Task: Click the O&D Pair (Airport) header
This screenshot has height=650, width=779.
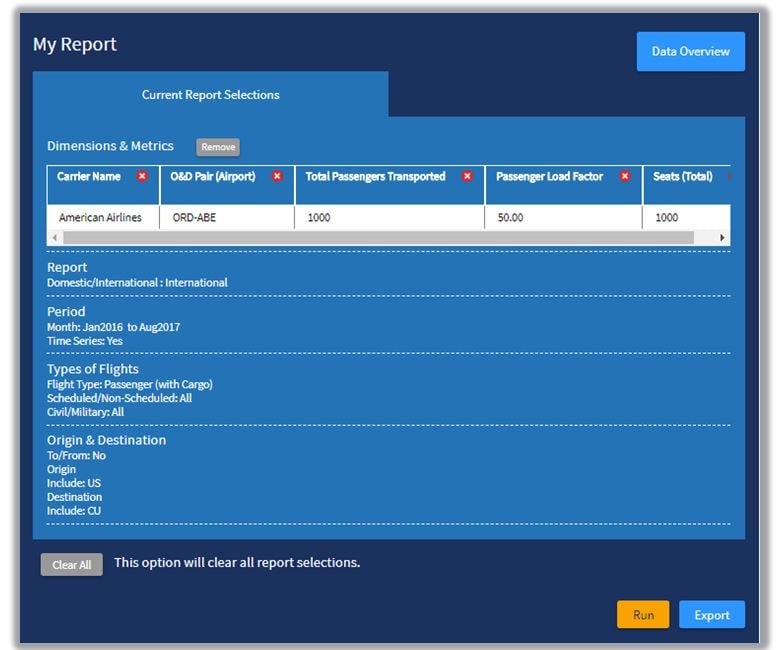Action: coord(213,177)
